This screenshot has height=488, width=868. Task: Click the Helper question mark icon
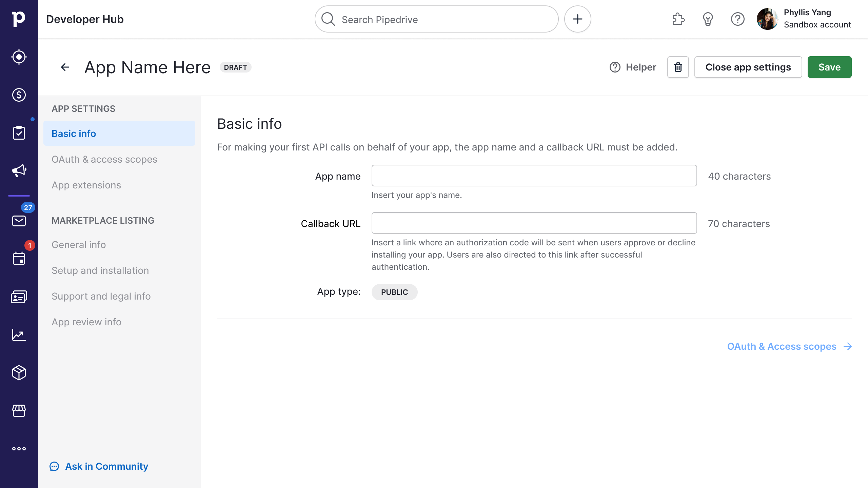(x=615, y=67)
